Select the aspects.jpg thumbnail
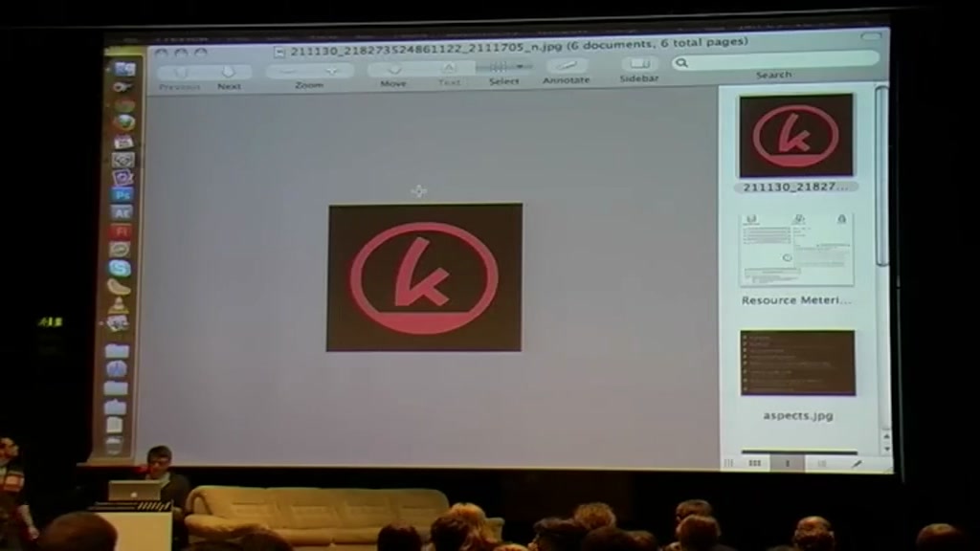 point(797,363)
